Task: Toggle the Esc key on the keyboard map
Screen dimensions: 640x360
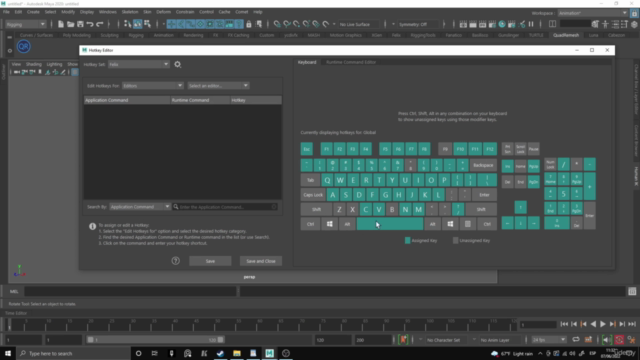Action: (x=307, y=149)
